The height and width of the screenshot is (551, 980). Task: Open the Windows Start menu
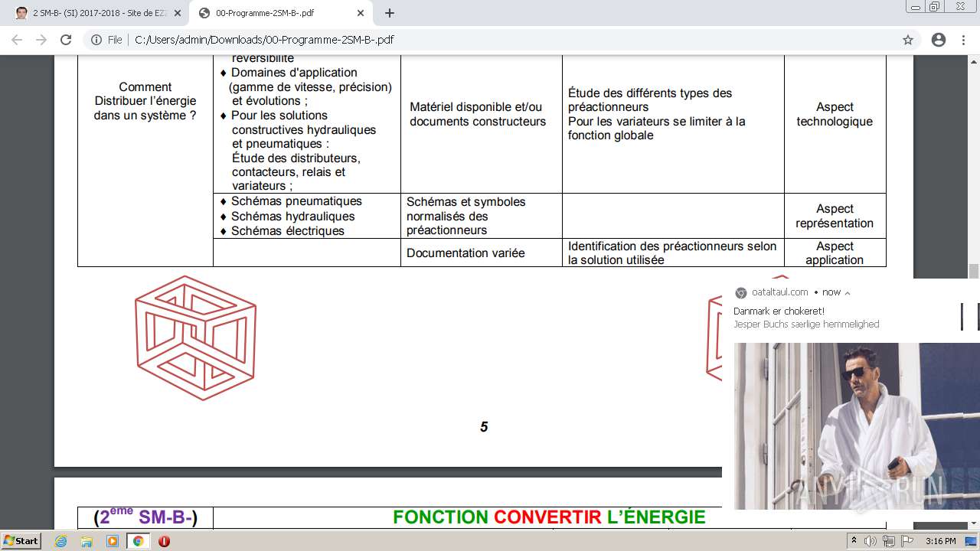(x=21, y=541)
